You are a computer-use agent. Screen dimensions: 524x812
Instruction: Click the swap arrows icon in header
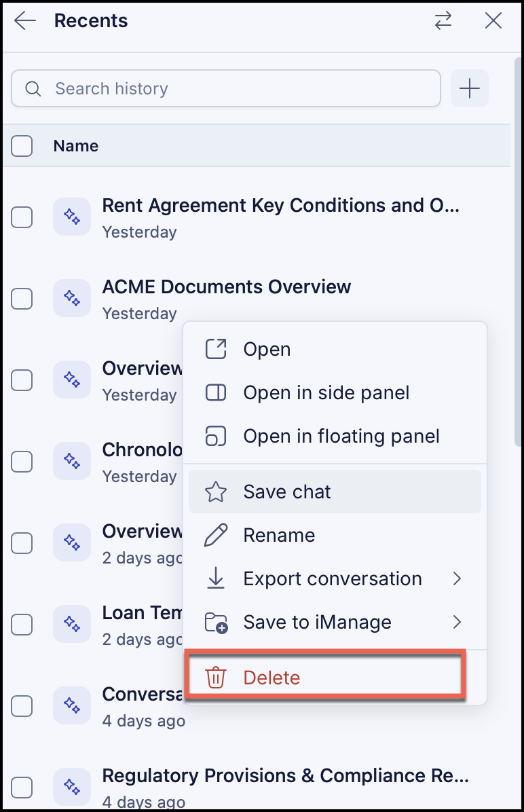443,21
